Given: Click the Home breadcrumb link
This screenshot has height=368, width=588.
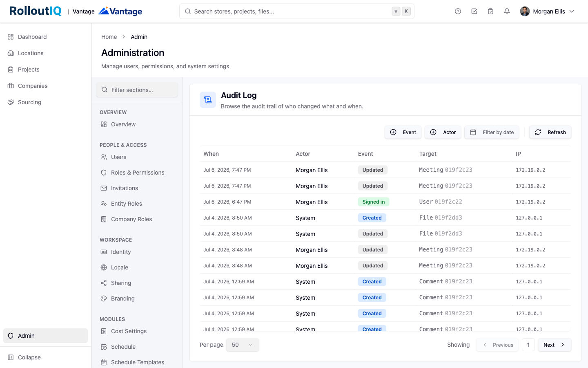Looking at the screenshot, I should [109, 37].
